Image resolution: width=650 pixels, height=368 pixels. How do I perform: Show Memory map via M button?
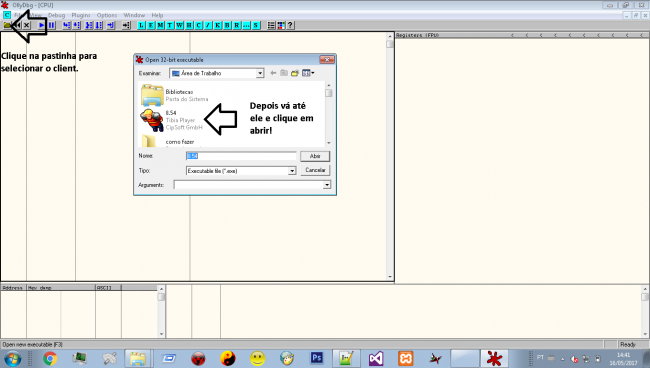[x=160, y=25]
